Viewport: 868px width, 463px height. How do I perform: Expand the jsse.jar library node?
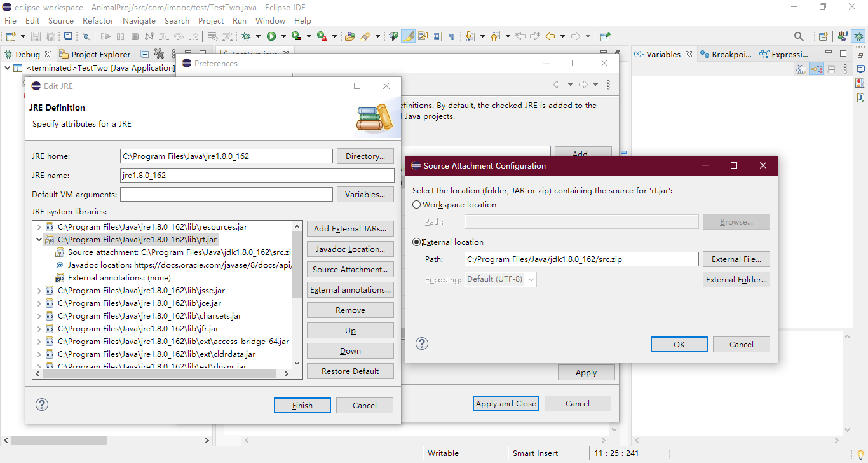[39, 291]
